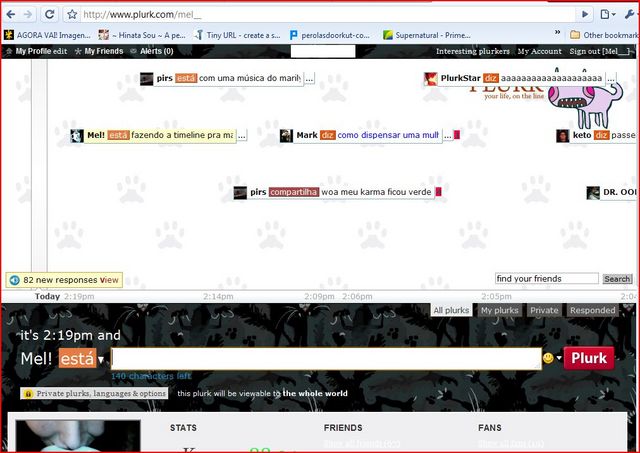This screenshot has width=640, height=453.
Task: Click the address bar URL field
Action: click(327, 15)
